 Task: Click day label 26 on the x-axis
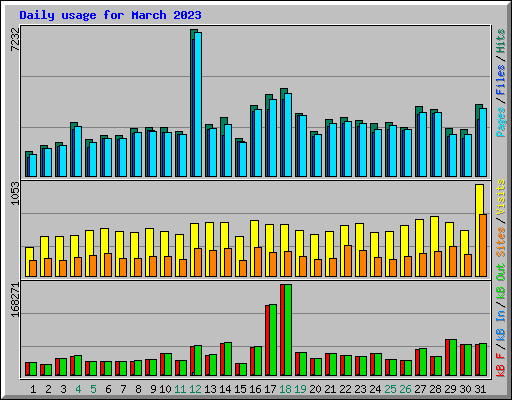click(x=405, y=389)
